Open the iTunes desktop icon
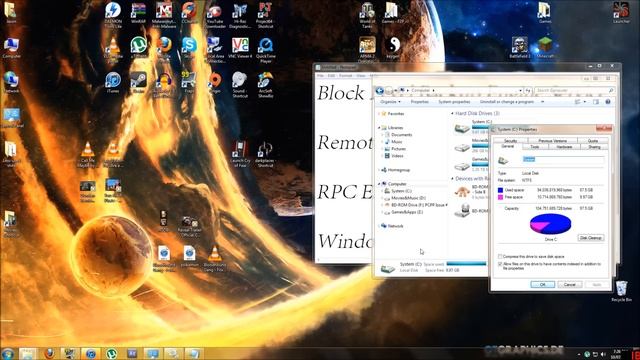The height and width of the screenshot is (360, 640). tap(113, 82)
